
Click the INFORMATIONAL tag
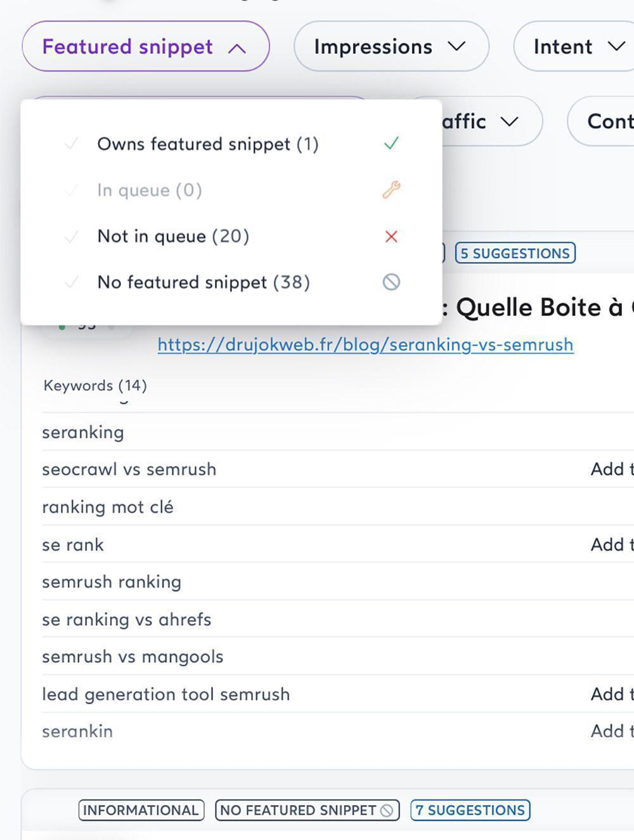pos(141,810)
